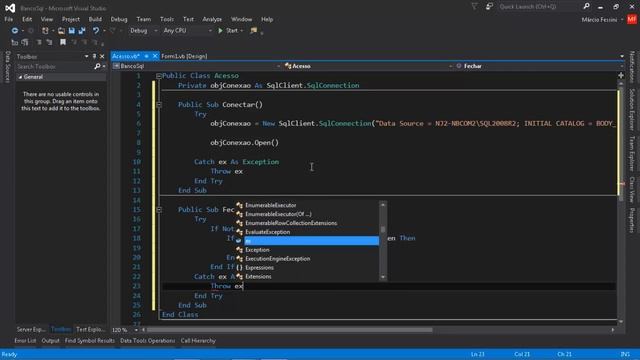Open the File menu
Viewport: 640px width, 360px height.
pos(9,19)
